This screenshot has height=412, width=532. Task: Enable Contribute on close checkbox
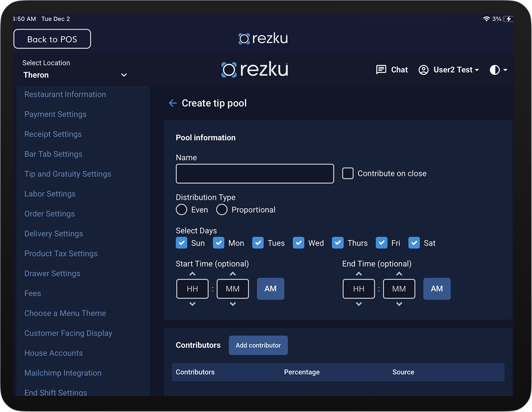pyautogui.click(x=348, y=173)
